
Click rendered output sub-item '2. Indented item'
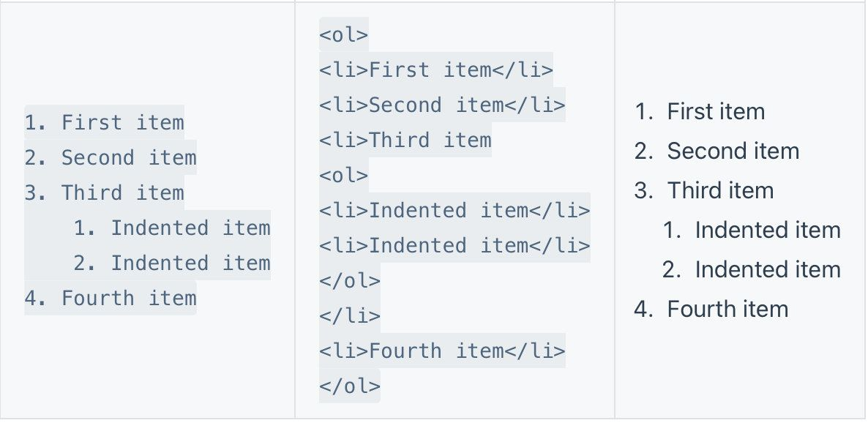pyautogui.click(x=767, y=270)
